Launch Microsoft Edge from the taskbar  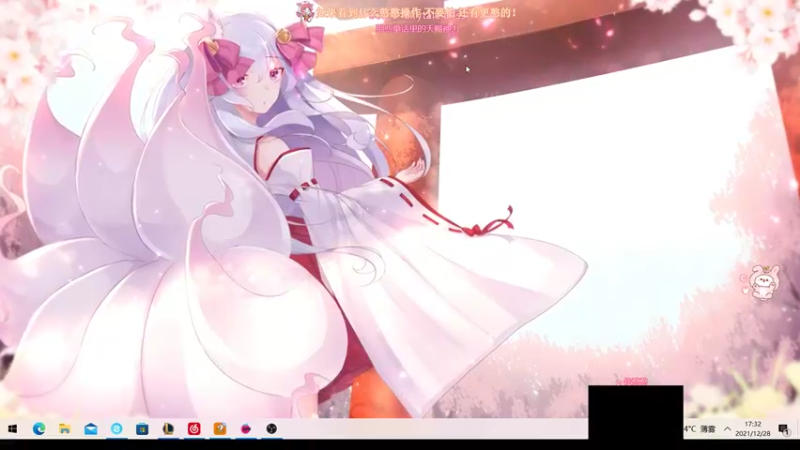39,429
